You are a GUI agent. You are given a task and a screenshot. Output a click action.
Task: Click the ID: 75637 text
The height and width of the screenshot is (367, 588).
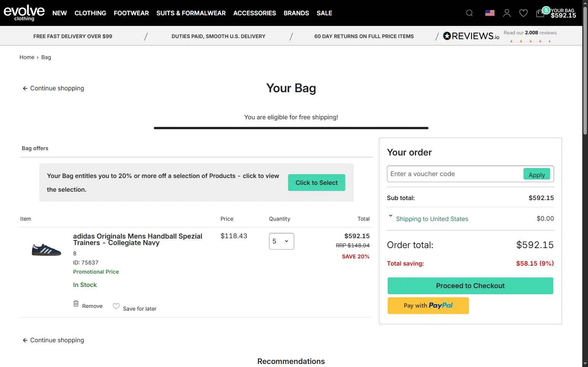coord(85,263)
